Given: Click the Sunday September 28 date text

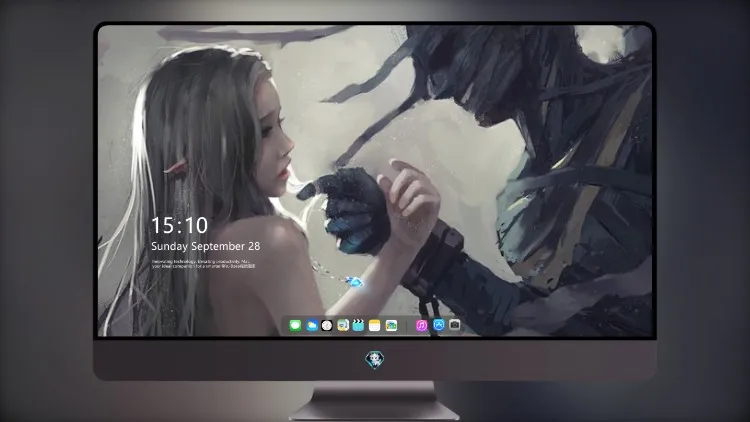Looking at the screenshot, I should coord(206,246).
